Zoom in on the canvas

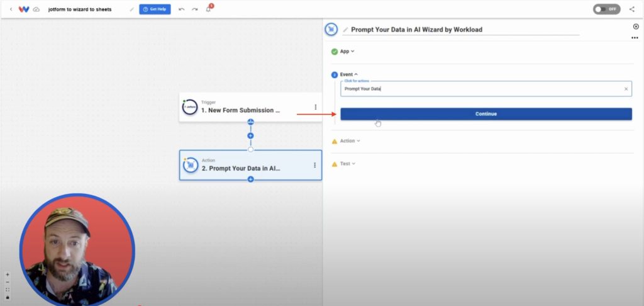pos(8,275)
